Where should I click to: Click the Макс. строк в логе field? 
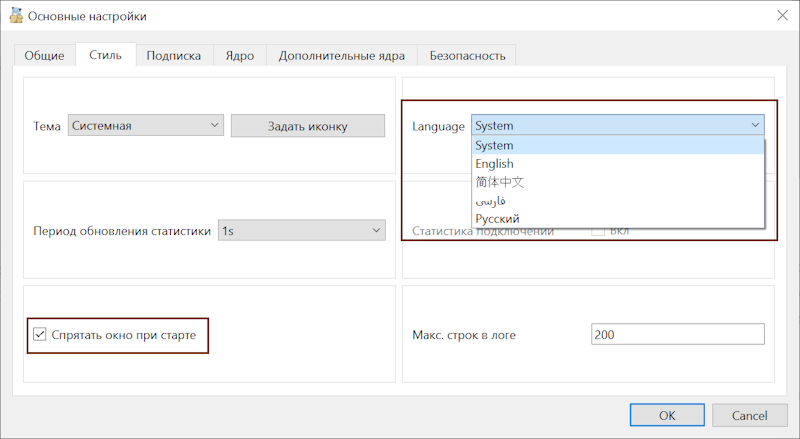[x=677, y=335]
